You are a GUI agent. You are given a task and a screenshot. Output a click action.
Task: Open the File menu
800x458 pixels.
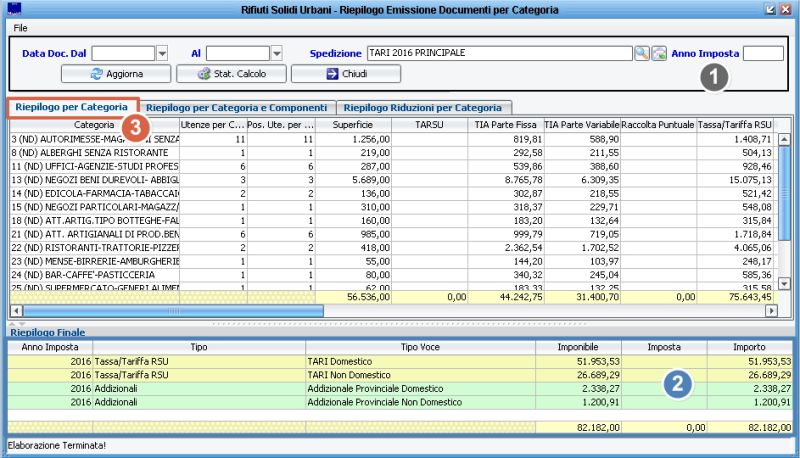(x=20, y=27)
